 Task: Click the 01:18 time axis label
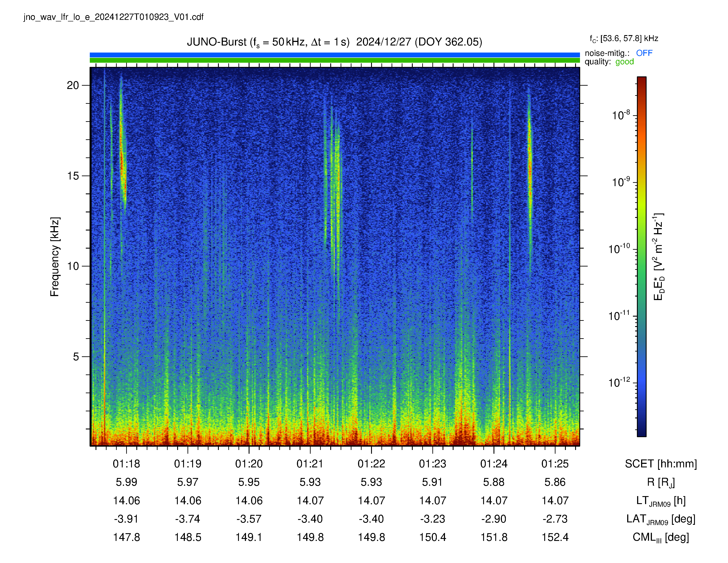click(126, 464)
